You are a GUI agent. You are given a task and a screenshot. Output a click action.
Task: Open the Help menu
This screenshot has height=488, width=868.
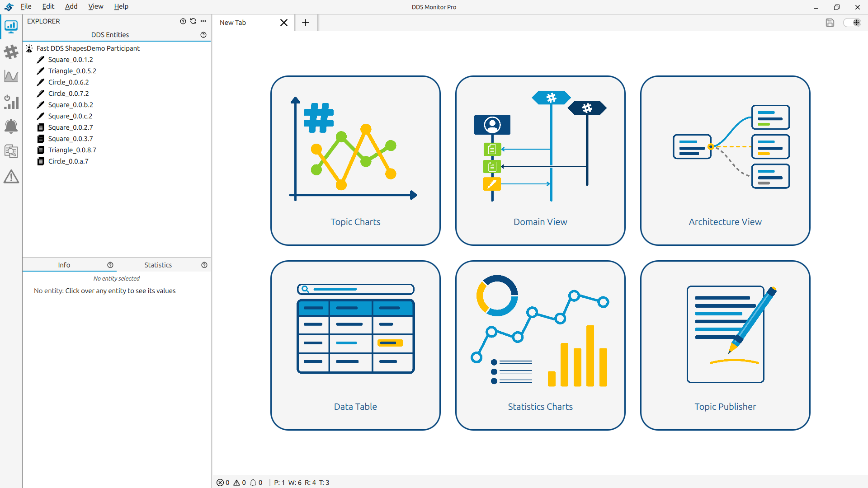[x=121, y=7]
